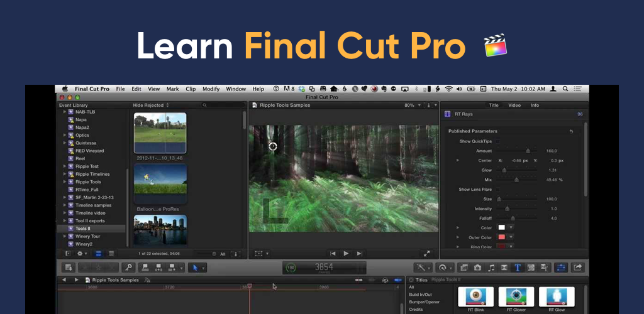644x314 pixels.
Task: Adjust the Amount slider handle
Action: (x=528, y=151)
